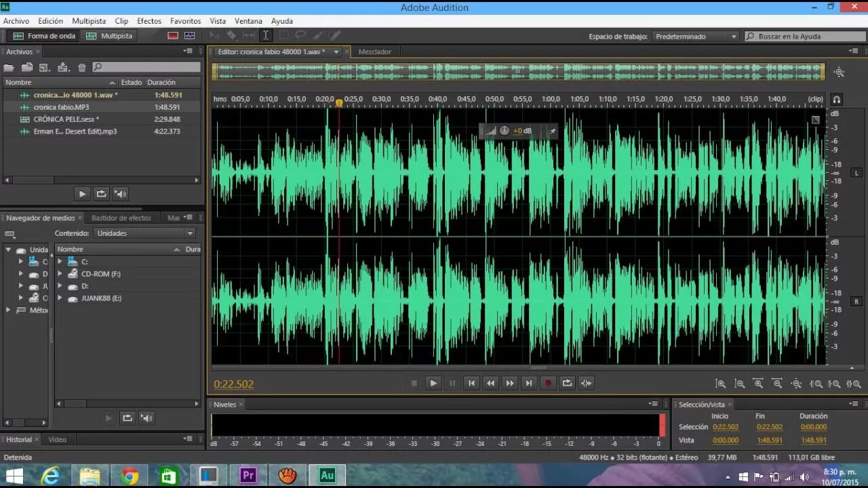Screen dimensions: 868x488
Task: Click the waveform overview navigator bar
Action: point(519,71)
